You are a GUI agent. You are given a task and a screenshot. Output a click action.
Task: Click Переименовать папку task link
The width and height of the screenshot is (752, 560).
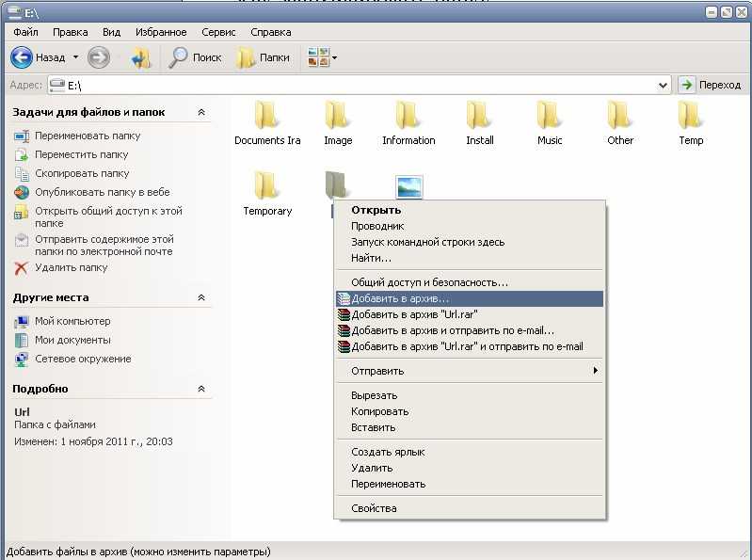click(x=88, y=136)
